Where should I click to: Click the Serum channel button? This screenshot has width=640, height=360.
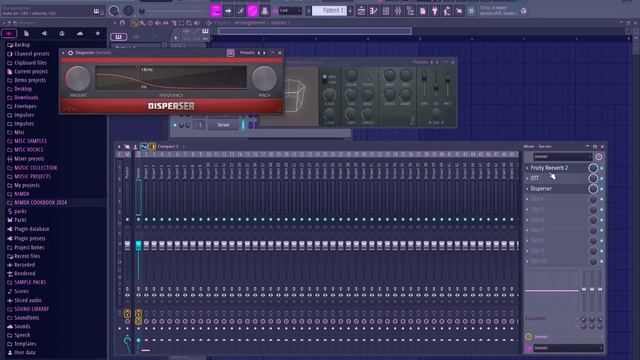(223, 125)
